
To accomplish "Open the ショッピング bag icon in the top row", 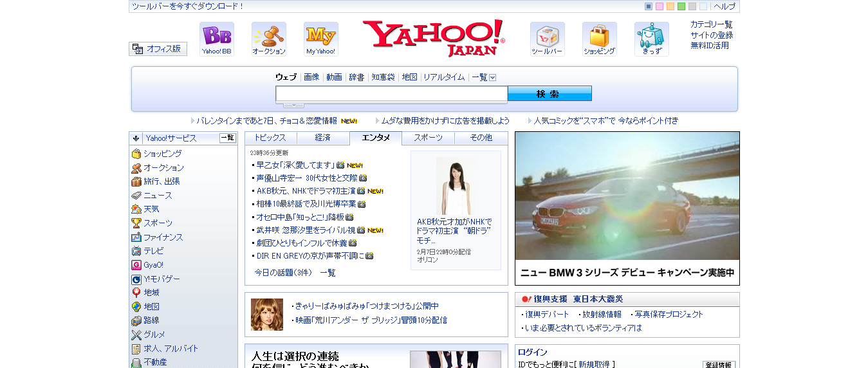I will [599, 39].
